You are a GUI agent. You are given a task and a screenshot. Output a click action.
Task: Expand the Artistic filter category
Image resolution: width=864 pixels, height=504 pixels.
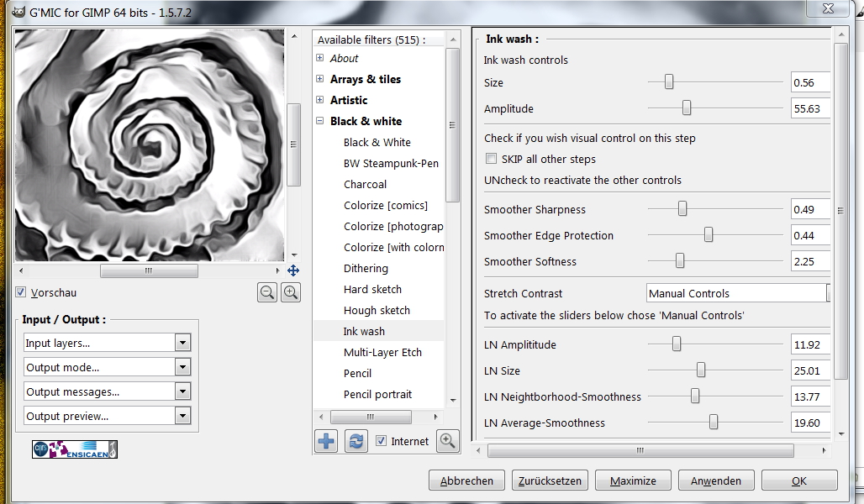[320, 100]
